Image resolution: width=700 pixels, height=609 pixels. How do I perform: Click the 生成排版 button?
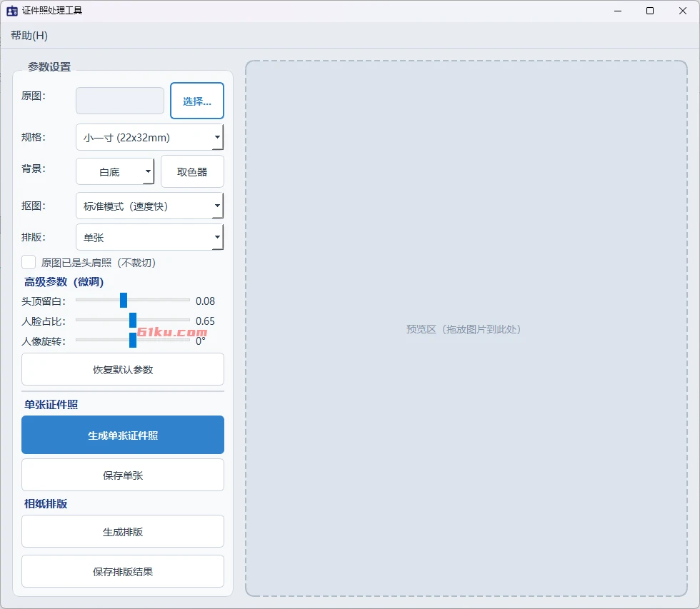click(123, 531)
